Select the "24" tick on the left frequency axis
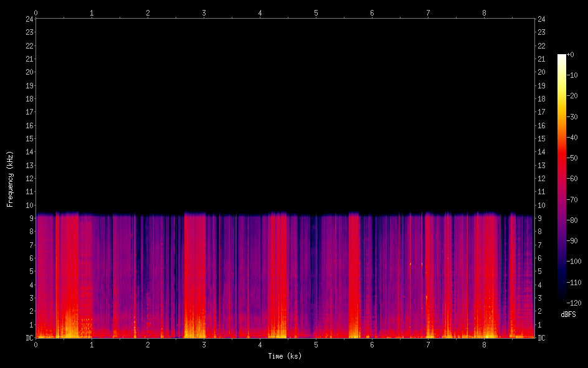588x368 pixels. (x=29, y=19)
